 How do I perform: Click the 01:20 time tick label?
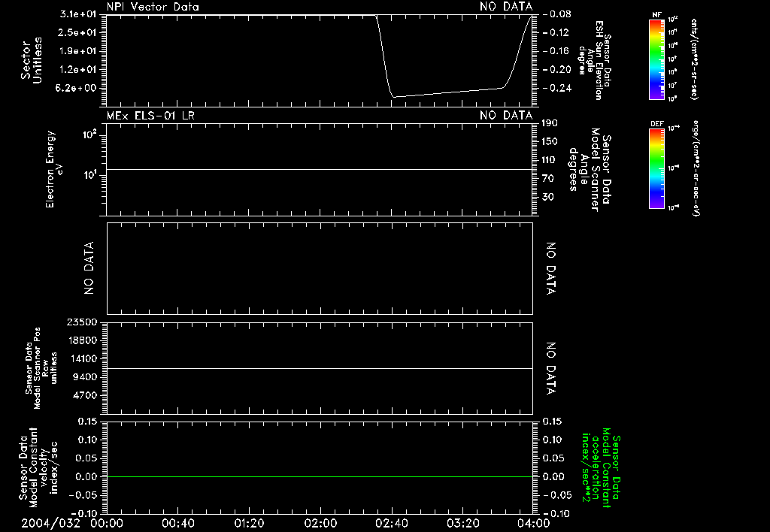click(x=249, y=523)
